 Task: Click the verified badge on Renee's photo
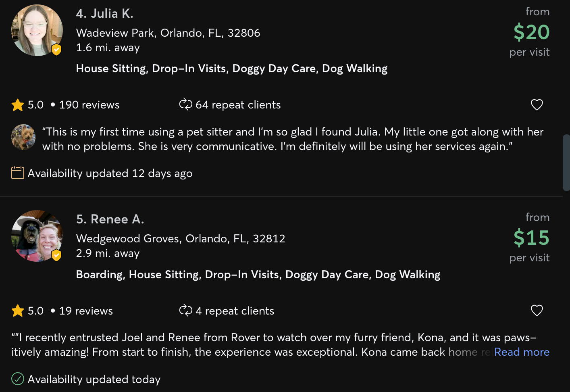click(x=56, y=255)
